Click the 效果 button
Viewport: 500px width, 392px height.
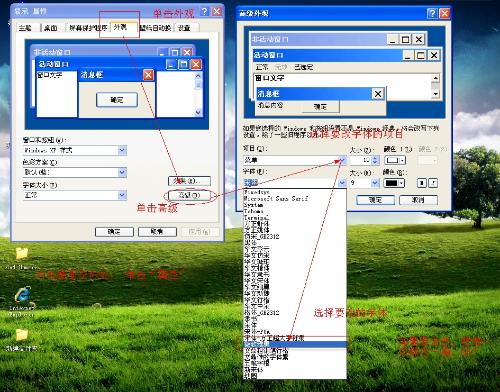pyautogui.click(x=189, y=181)
